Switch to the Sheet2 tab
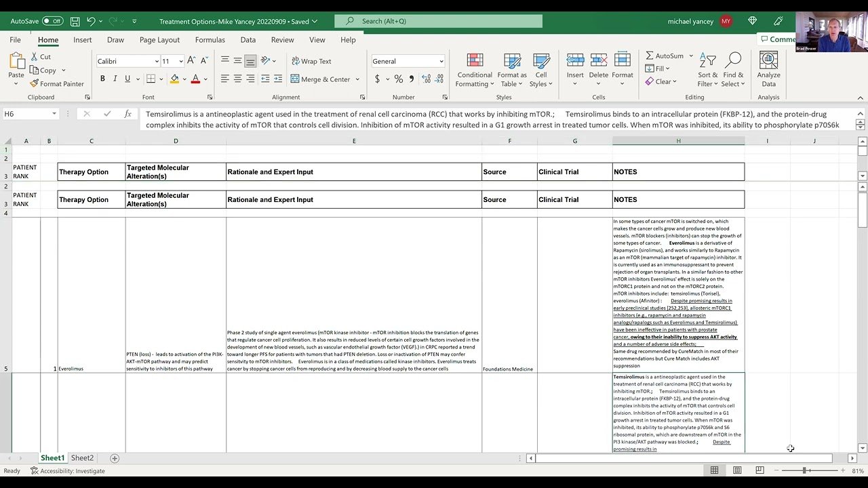The height and width of the screenshot is (488, 868). click(x=82, y=458)
